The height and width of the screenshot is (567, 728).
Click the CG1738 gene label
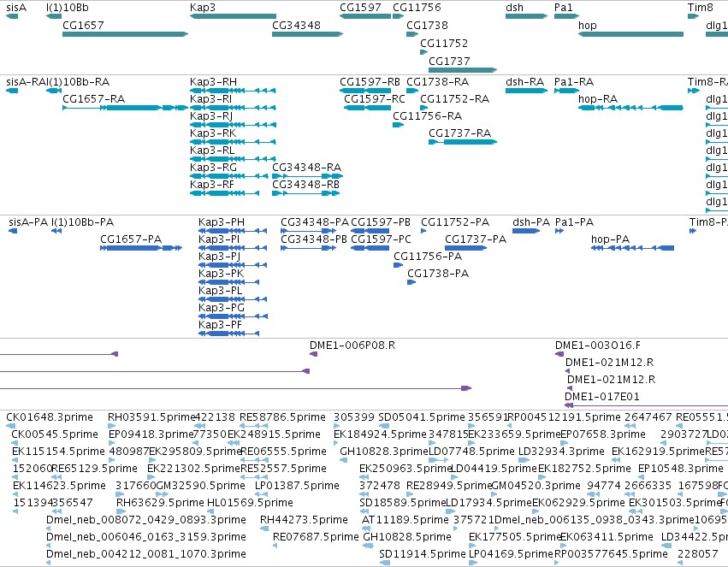tap(427, 25)
